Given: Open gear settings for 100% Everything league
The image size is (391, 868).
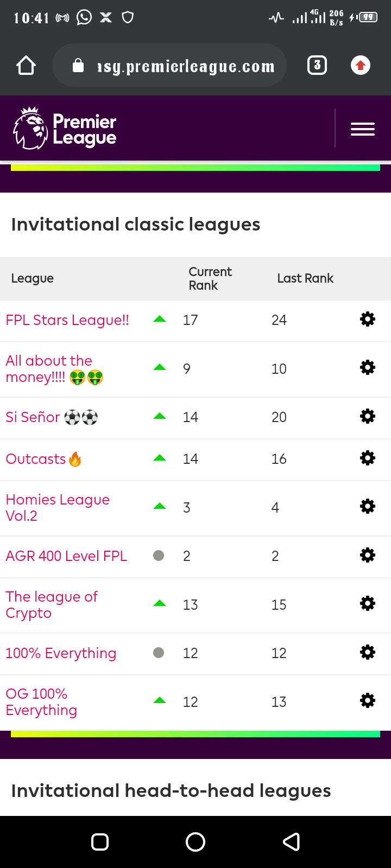Looking at the screenshot, I should 368,652.
